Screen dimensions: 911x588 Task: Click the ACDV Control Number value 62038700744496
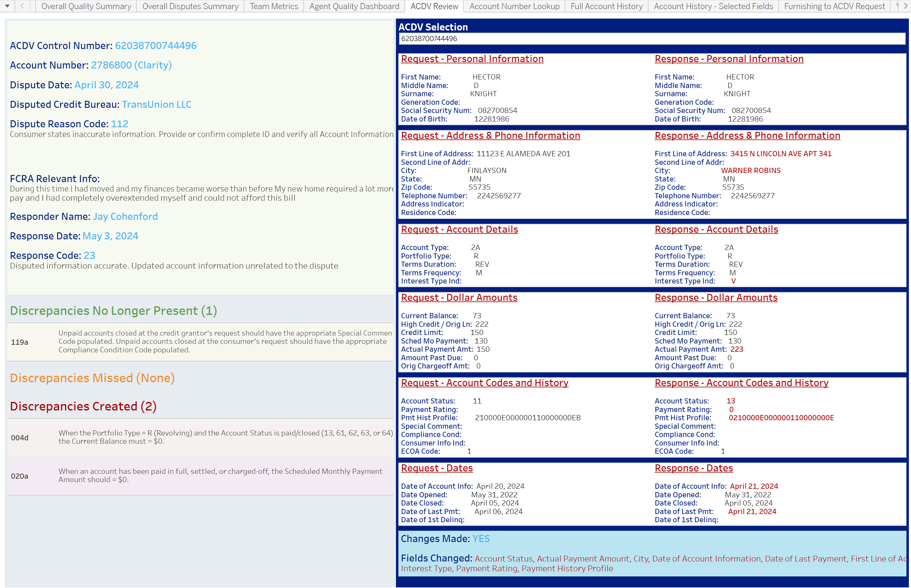tap(156, 45)
